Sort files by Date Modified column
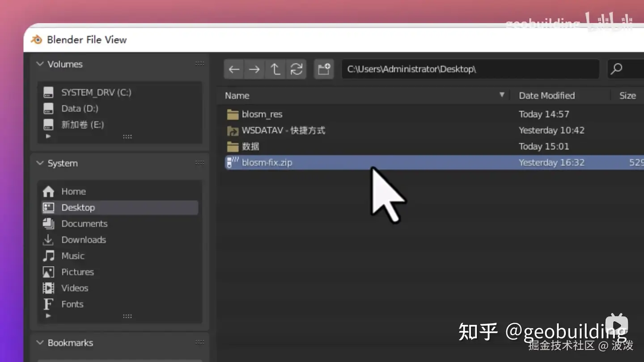644x362 pixels. click(547, 96)
